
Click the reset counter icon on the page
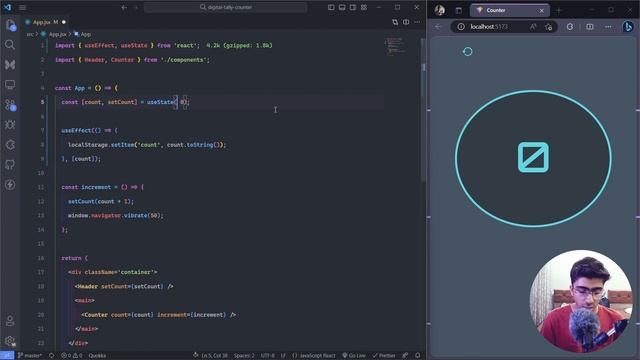pos(468,51)
